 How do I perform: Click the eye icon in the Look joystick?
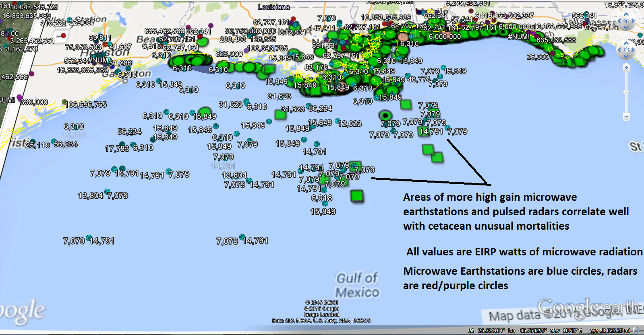(626, 21)
